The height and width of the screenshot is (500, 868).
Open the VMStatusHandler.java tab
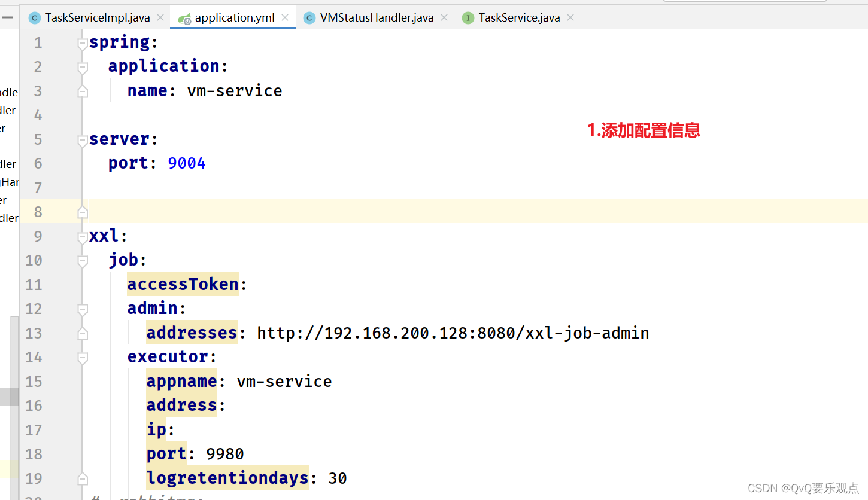(x=377, y=17)
